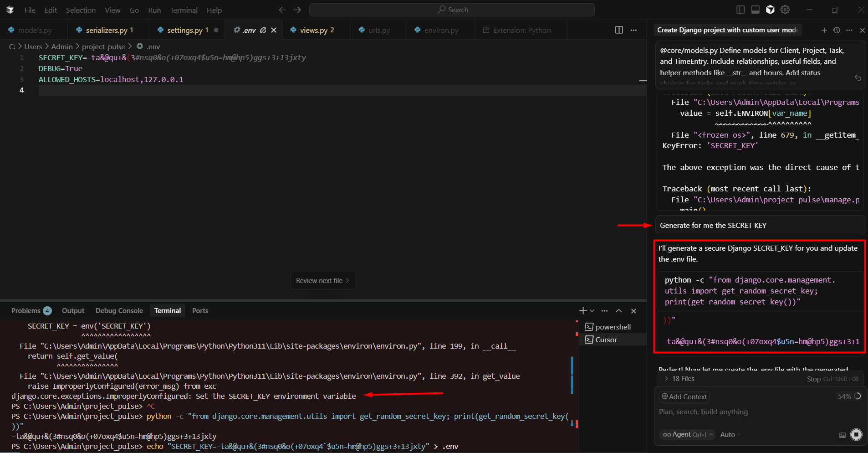Image resolution: width=868 pixels, height=453 pixels.
Task: Open the Extension: Python tab
Action: (521, 30)
